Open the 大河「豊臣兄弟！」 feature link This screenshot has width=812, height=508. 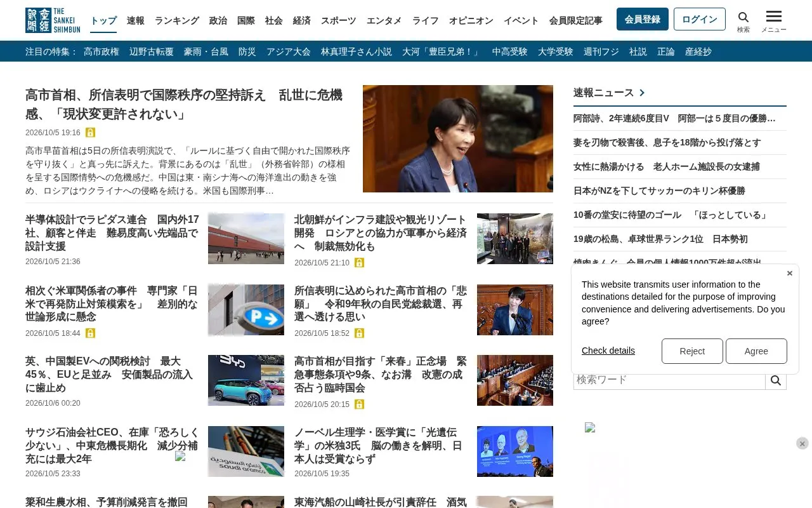(x=442, y=51)
